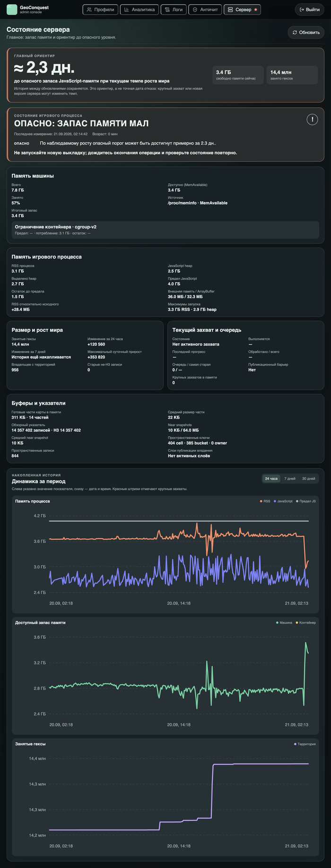331x868 pixels.
Task: Click the Сервер stack icon
Action: click(231, 9)
